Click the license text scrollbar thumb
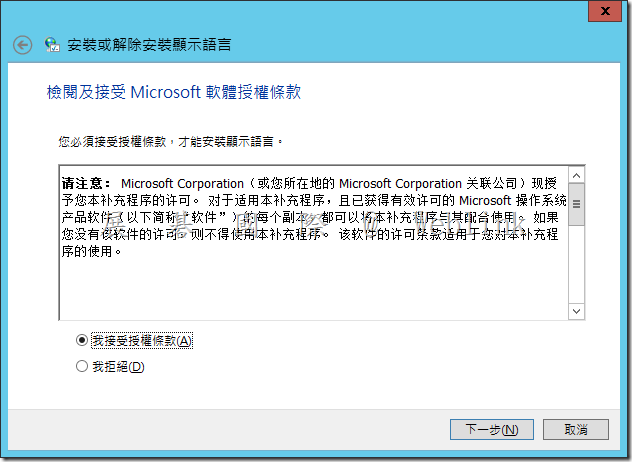The height and width of the screenshot is (462, 632). click(x=576, y=204)
